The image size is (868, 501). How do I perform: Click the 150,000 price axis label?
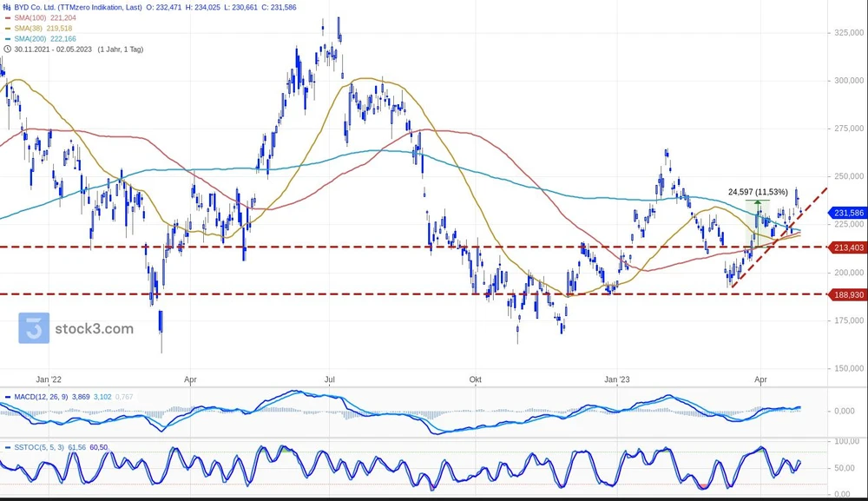pos(849,368)
